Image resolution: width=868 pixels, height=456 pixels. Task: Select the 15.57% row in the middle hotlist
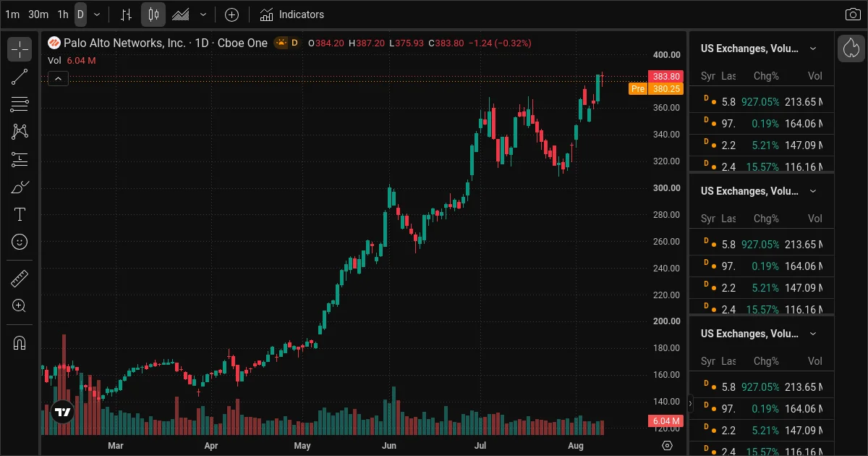[x=761, y=308]
